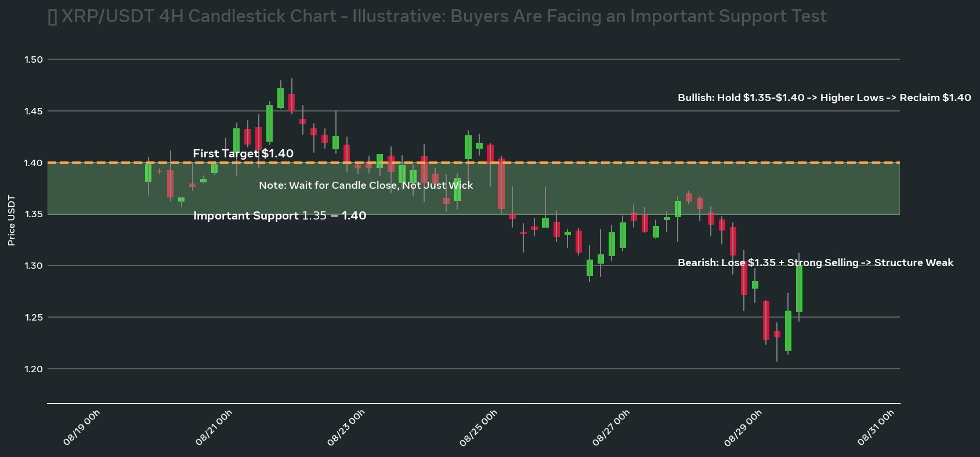Click the highest green candle near 1.47

[x=281, y=98]
